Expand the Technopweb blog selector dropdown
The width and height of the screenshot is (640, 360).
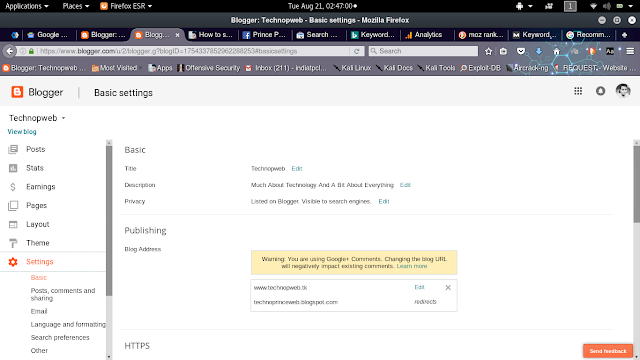63,118
